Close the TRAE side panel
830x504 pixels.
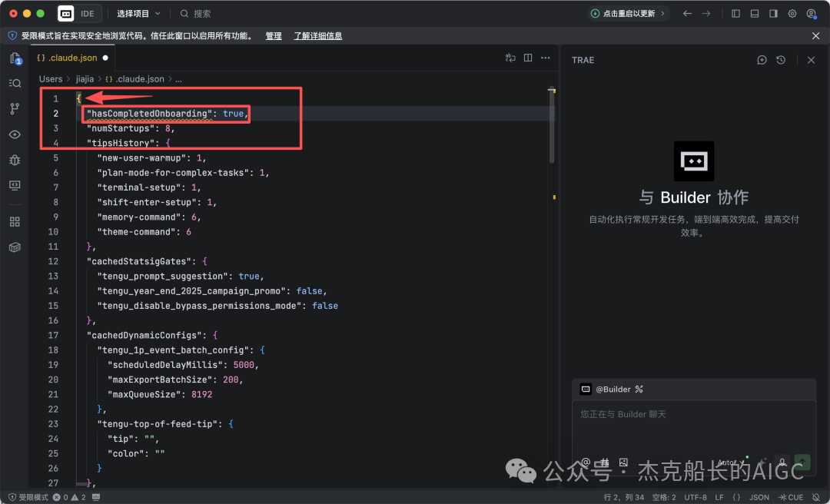pos(811,60)
